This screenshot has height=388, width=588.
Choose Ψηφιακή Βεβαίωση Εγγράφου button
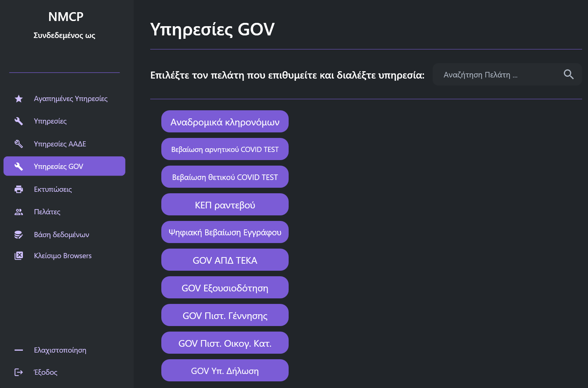pos(225,232)
